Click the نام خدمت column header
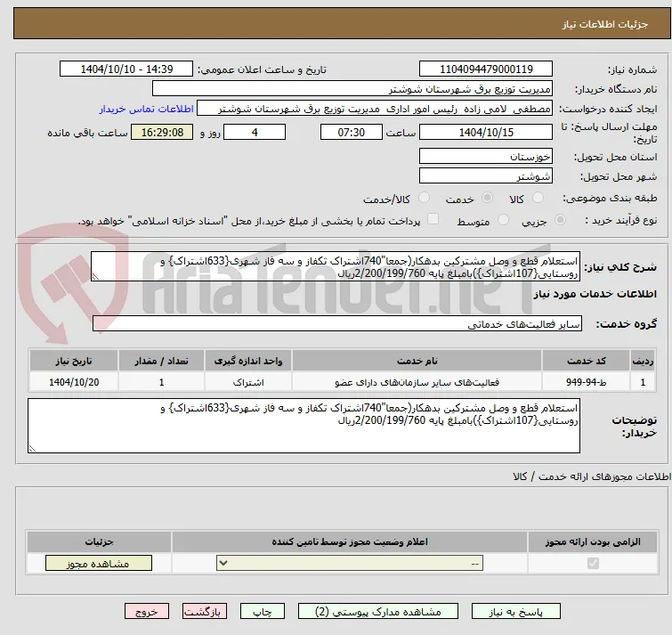This screenshot has height=635, width=672. click(417, 361)
